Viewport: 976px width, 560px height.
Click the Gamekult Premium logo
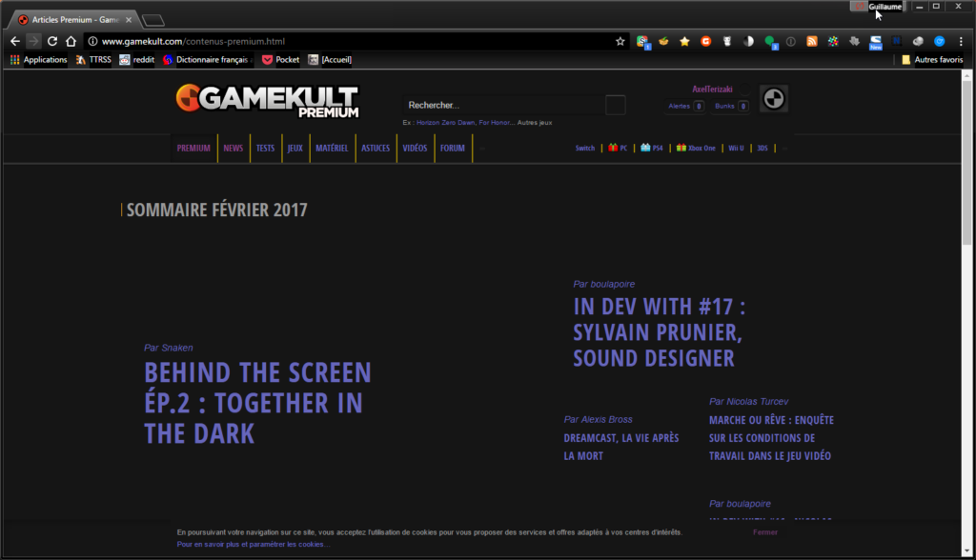(268, 101)
